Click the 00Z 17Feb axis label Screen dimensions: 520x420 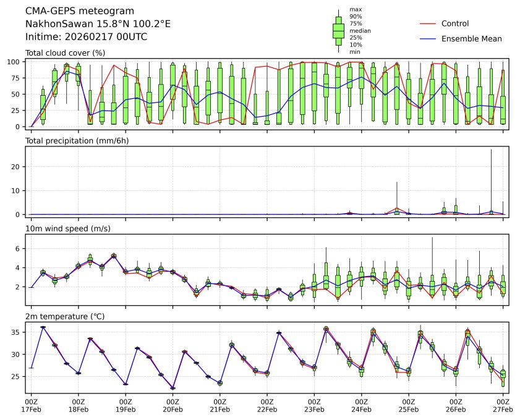(31, 405)
